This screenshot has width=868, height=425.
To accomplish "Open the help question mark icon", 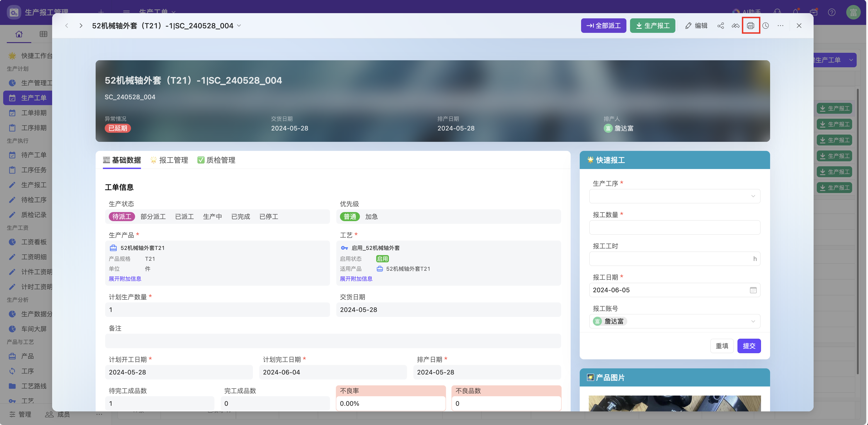I will point(832,12).
